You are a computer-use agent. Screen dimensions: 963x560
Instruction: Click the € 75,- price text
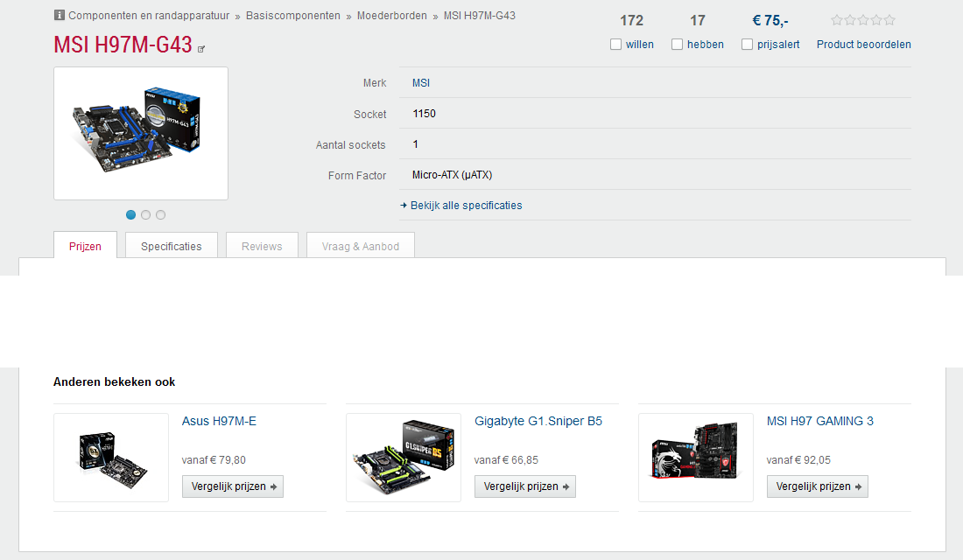point(770,21)
